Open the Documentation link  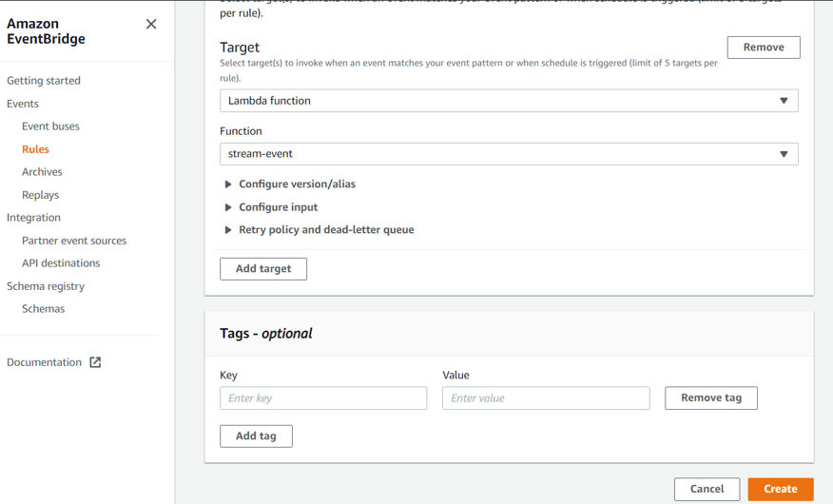[44, 362]
